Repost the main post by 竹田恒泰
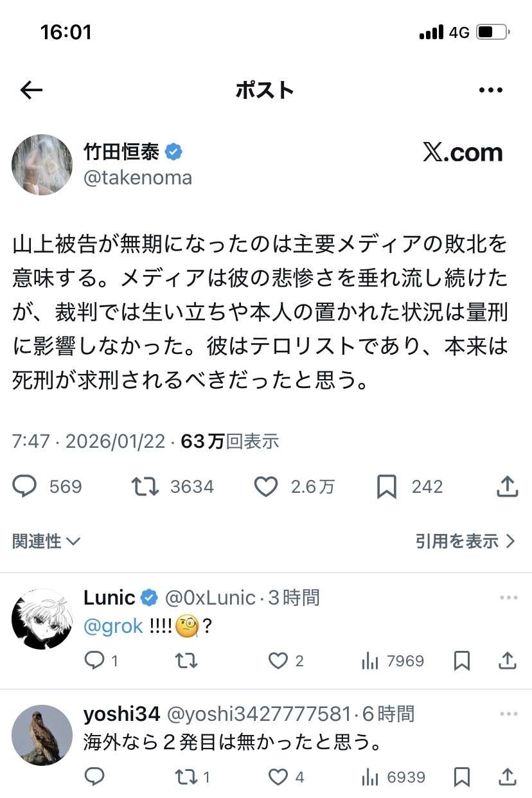The height and width of the screenshot is (798, 532). 145,487
